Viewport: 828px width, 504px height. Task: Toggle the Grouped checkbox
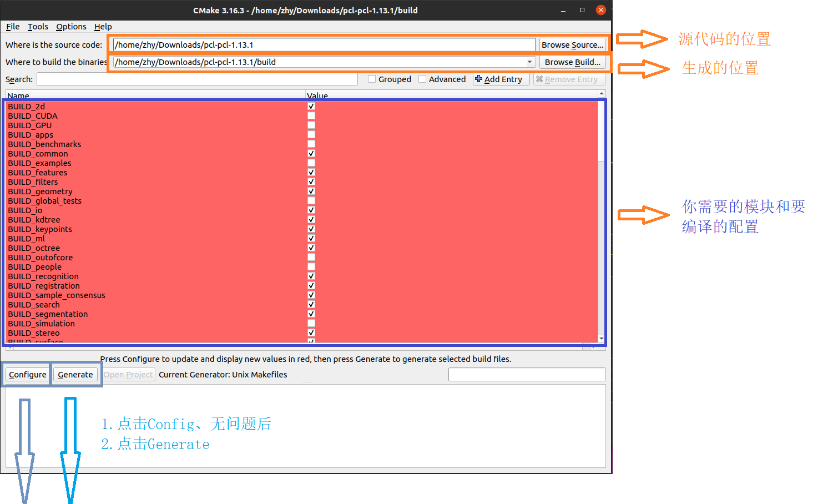coord(372,79)
